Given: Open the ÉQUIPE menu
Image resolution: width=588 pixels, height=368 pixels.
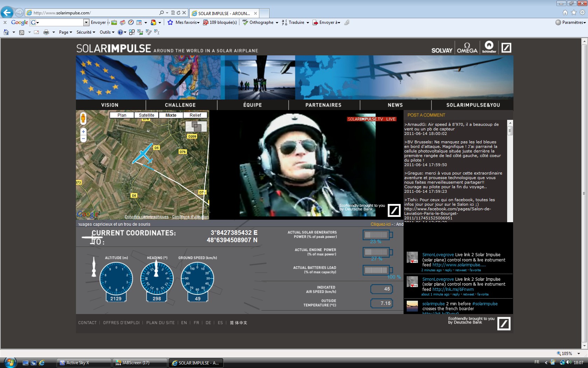Looking at the screenshot, I should 252,105.
